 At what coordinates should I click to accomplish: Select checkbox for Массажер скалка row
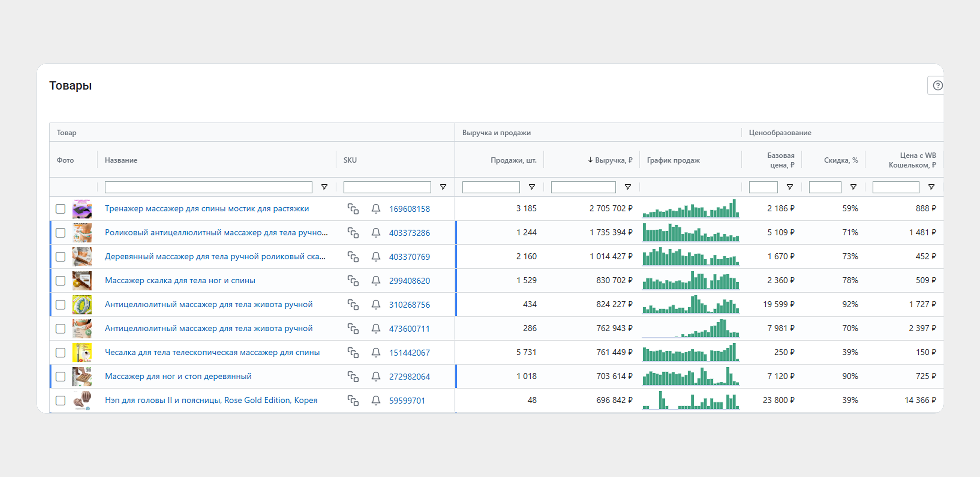pos(60,281)
